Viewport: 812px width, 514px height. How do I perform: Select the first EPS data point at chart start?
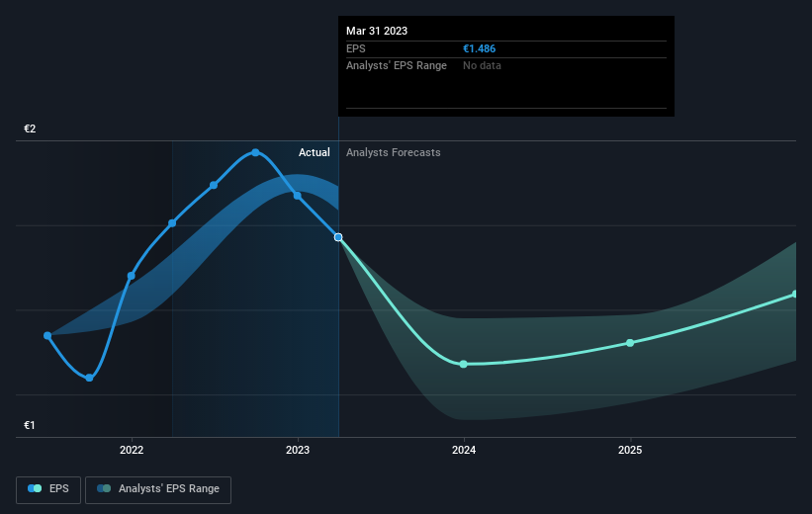(x=47, y=336)
